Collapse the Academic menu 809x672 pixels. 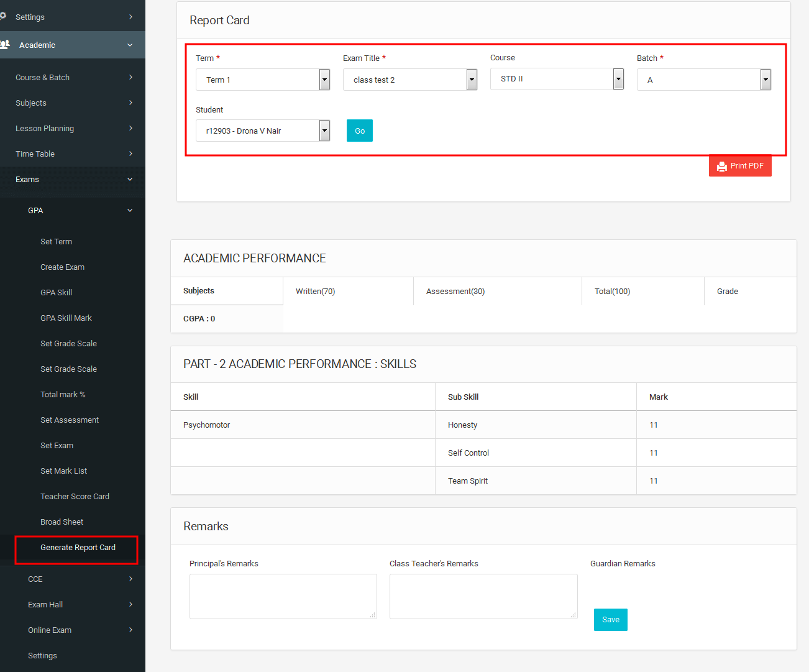point(73,45)
